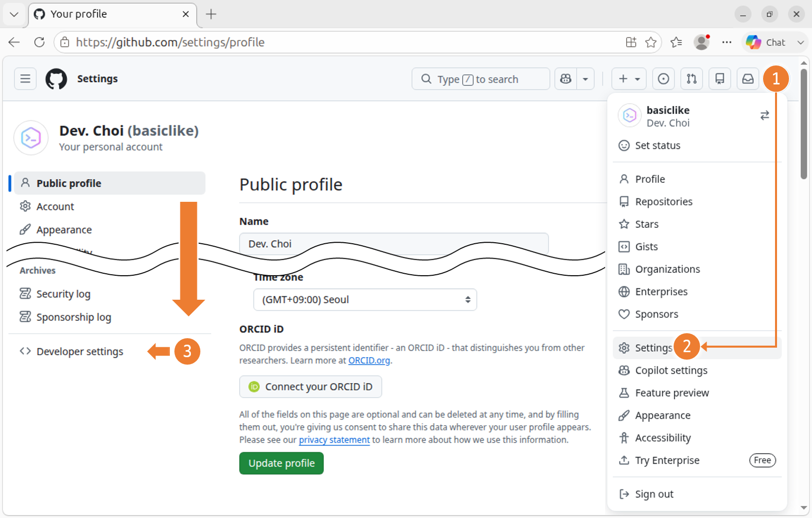The height and width of the screenshot is (518, 812).
Task: Click the browser back arrow
Action: [x=14, y=42]
